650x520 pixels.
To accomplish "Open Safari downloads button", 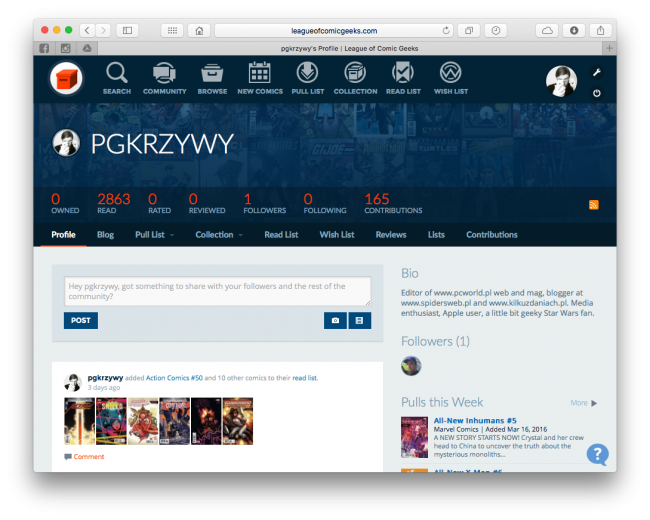I will pyautogui.click(x=574, y=30).
